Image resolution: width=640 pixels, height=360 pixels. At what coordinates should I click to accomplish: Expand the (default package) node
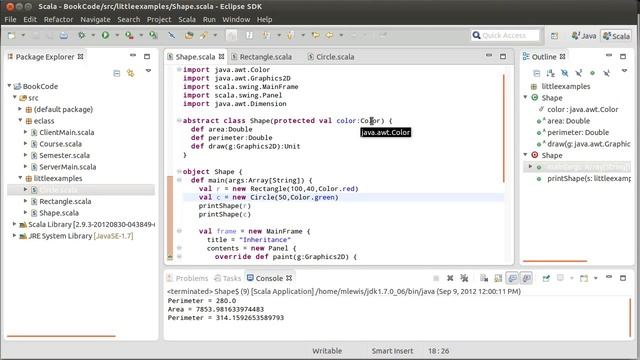[x=20, y=109]
